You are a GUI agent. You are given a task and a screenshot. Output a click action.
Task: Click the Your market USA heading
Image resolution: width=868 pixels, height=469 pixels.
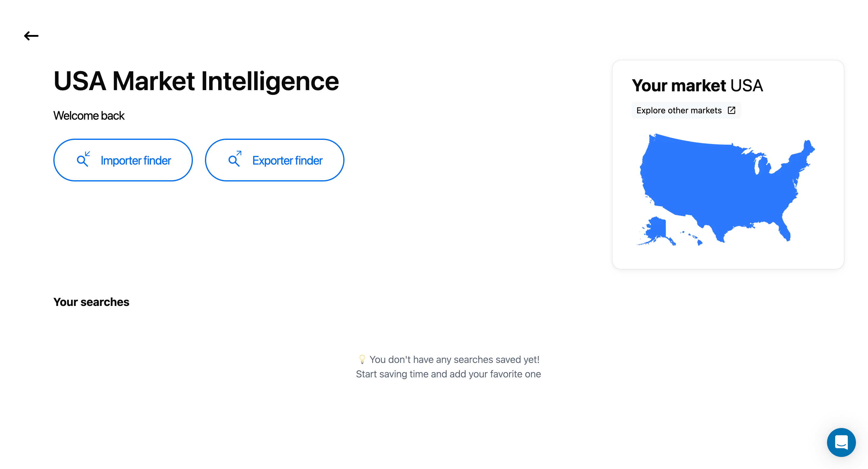point(697,85)
